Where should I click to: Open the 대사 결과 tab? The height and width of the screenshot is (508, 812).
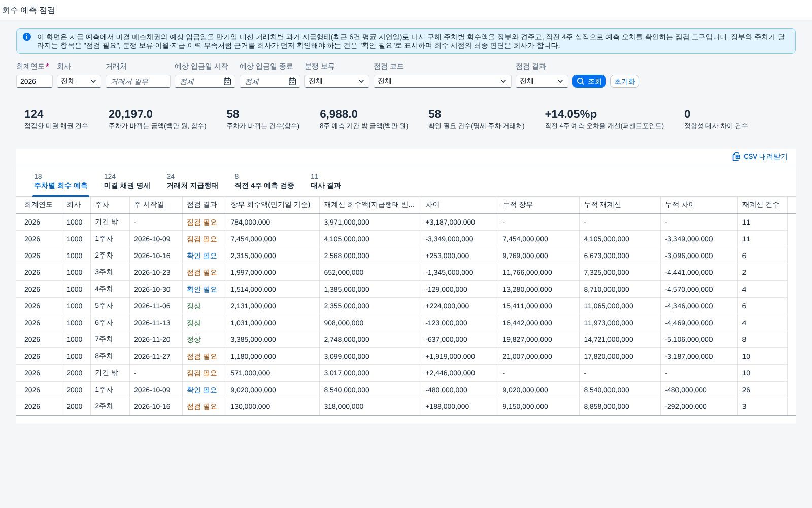point(326,182)
